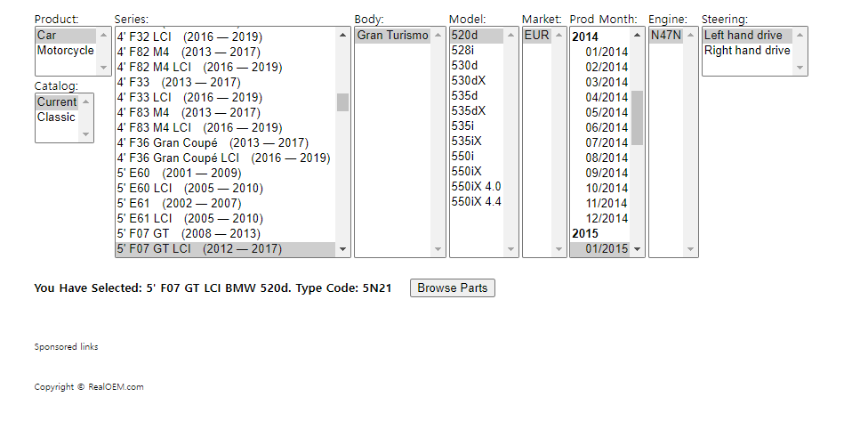The width and height of the screenshot is (868, 421).
Task: Select production month 12/2014
Action: (x=600, y=218)
